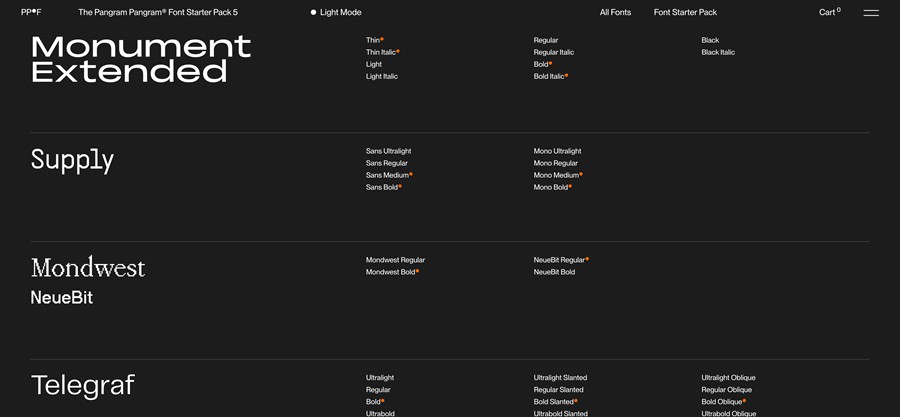This screenshot has height=417, width=900.
Task: Select Telegraf Regular style
Action: click(x=378, y=390)
